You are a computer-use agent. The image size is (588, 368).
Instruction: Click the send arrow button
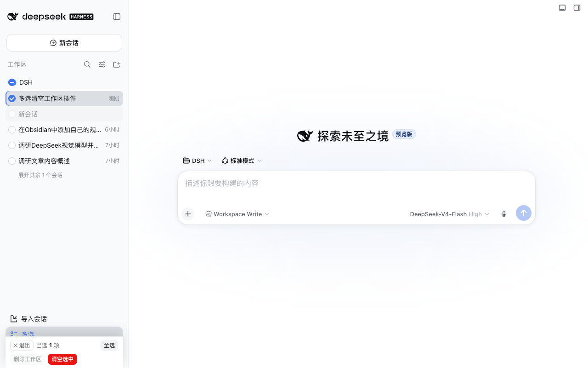click(524, 213)
